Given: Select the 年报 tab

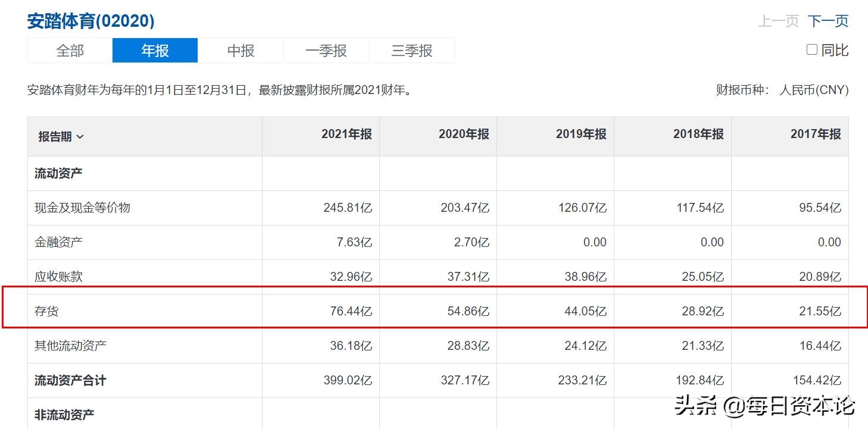Looking at the screenshot, I should pos(155,51).
